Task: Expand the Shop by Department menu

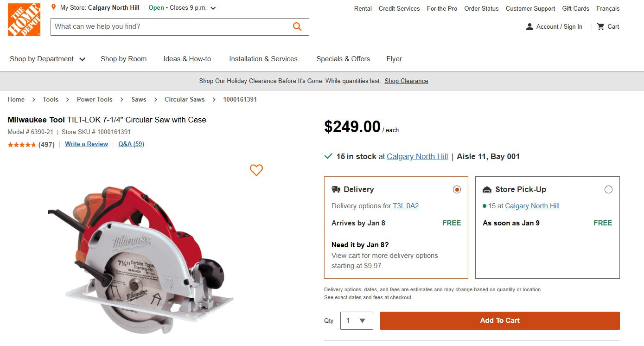Action: [42, 59]
